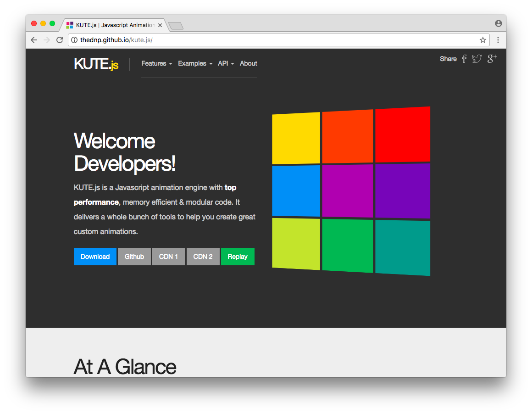Click the red tile in the grid
Viewport: 532px width, 414px height.
[x=403, y=134]
